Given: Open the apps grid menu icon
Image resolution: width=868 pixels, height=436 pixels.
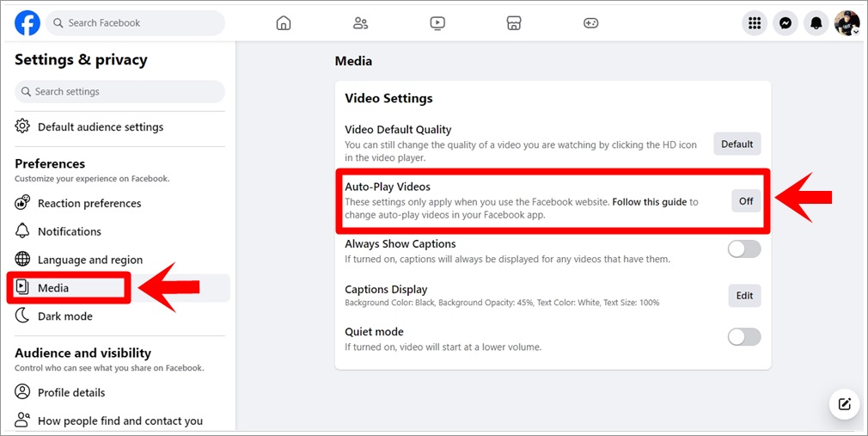Looking at the screenshot, I should coord(754,22).
